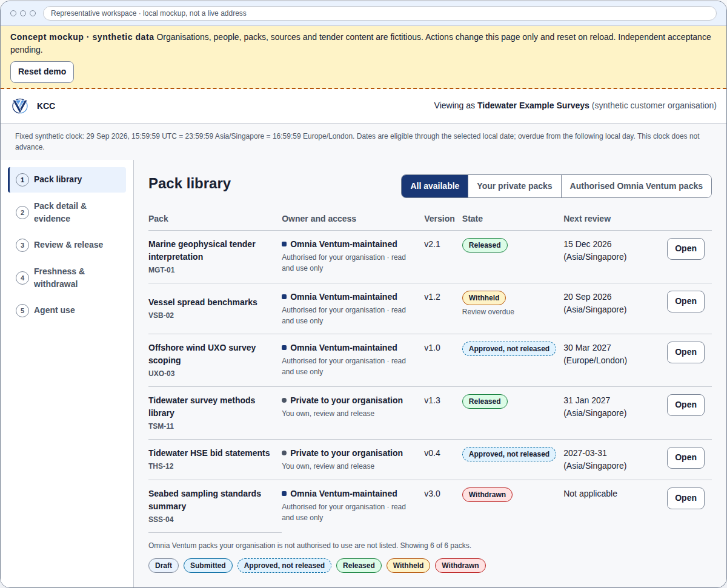Viewport: 727px width, 588px height.
Task: Click the Review overdue note
Action: (x=488, y=312)
